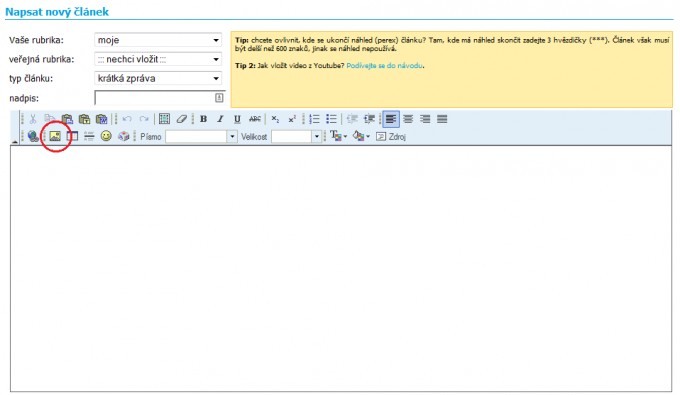This screenshot has width=680, height=395.
Task: Click the Cut scissors icon
Action: click(x=33, y=119)
